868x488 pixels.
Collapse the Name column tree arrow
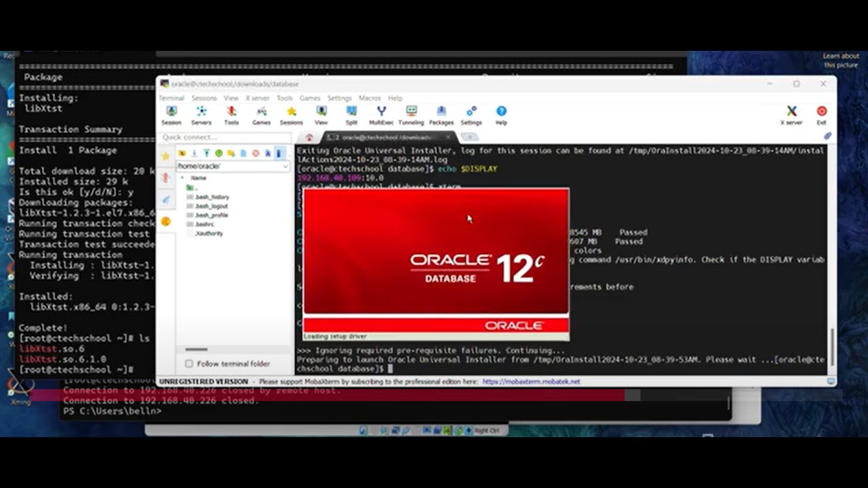(182, 178)
